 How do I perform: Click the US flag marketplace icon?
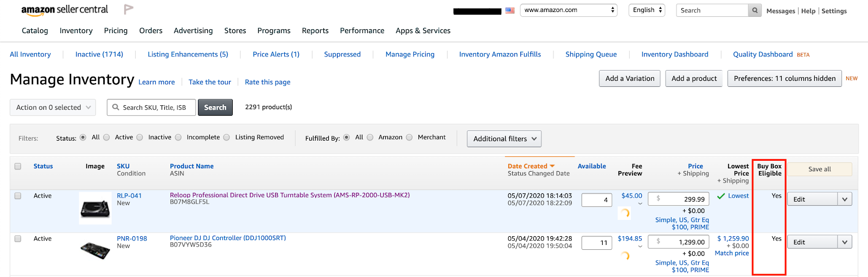pyautogui.click(x=510, y=10)
